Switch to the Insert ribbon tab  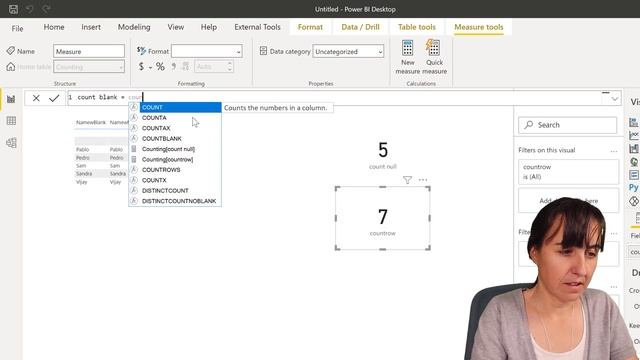point(91,27)
